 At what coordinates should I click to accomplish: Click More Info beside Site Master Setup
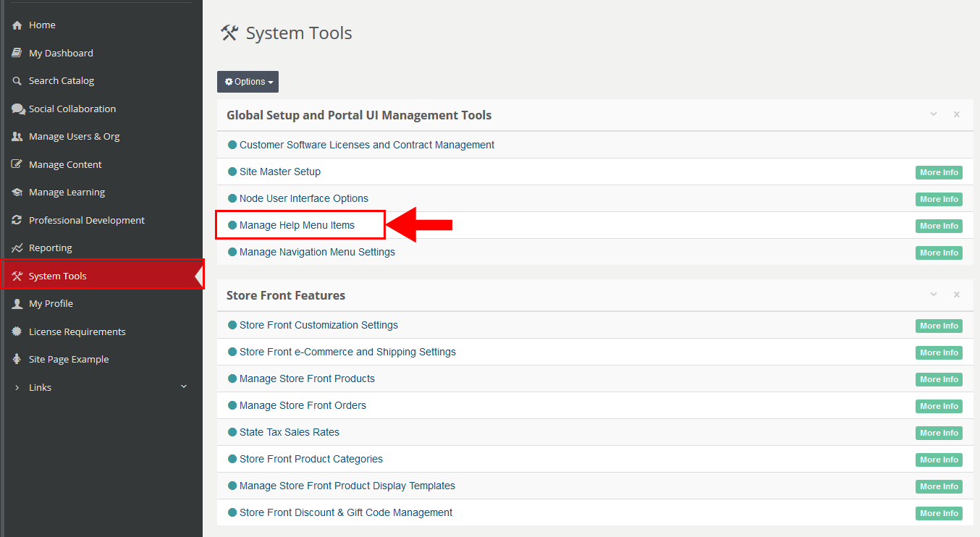[939, 172]
